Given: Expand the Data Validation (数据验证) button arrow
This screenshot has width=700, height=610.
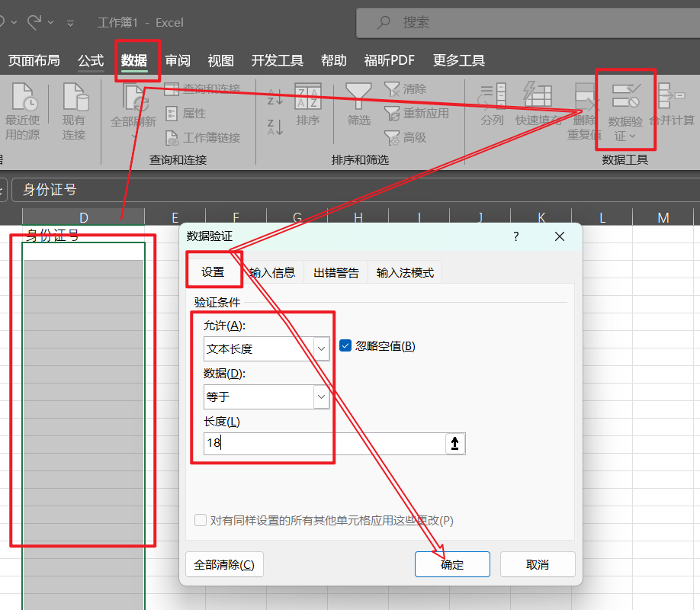Looking at the screenshot, I should [632, 136].
